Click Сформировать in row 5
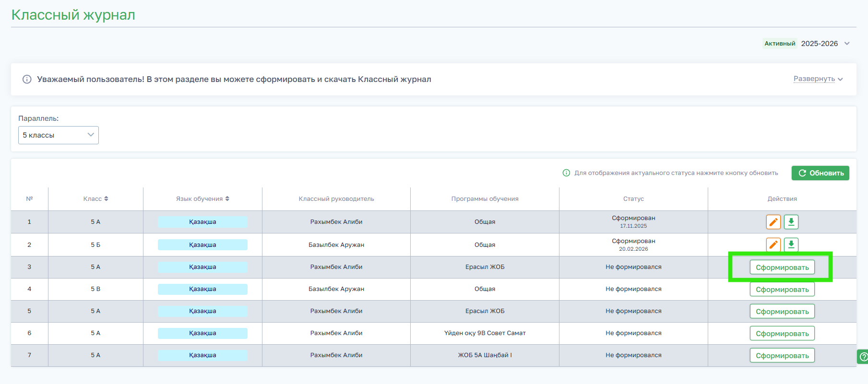Image resolution: width=868 pixels, height=384 pixels. [782, 312]
